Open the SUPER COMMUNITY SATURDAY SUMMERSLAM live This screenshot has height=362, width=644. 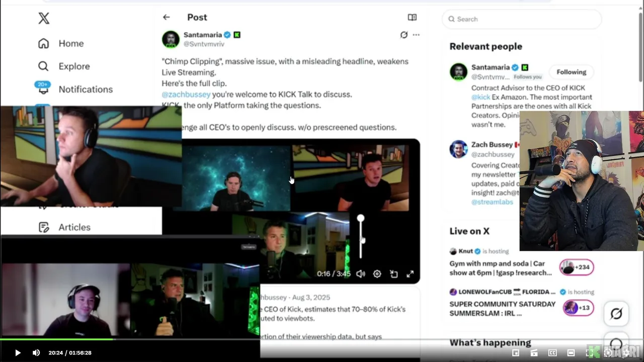pos(503,309)
